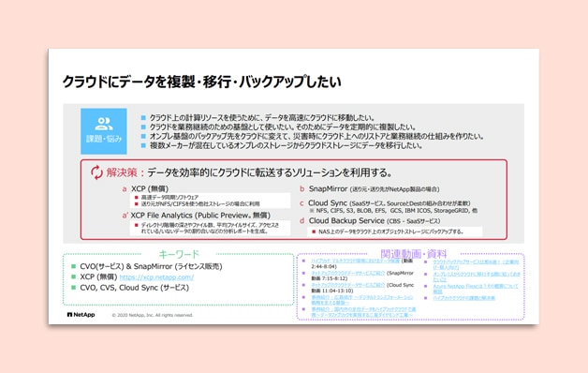Viewport: 588px width, 373px height.
Task: Click the slide title クラウドにデータを複製・移行・バックアップしたい
Action: coord(201,82)
